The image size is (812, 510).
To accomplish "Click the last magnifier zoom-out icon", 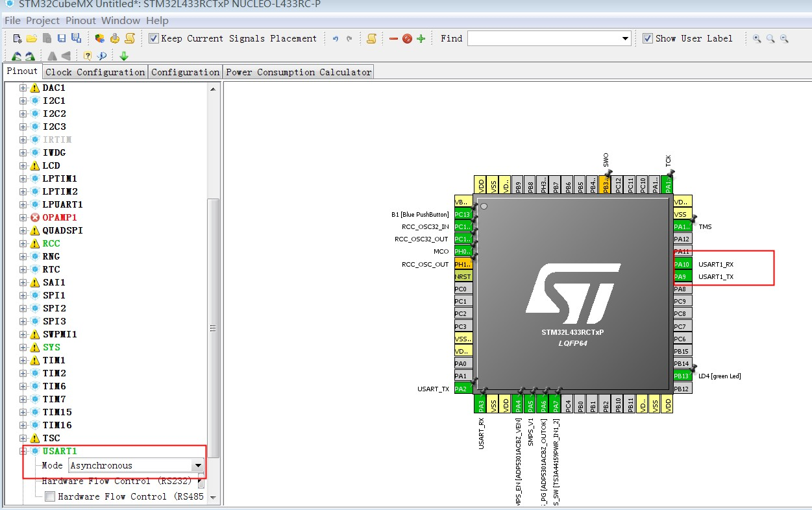I will [784, 39].
